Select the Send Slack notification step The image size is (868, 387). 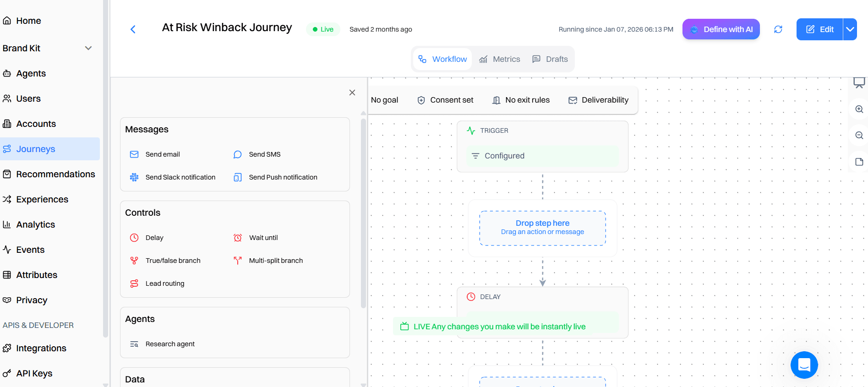click(180, 177)
